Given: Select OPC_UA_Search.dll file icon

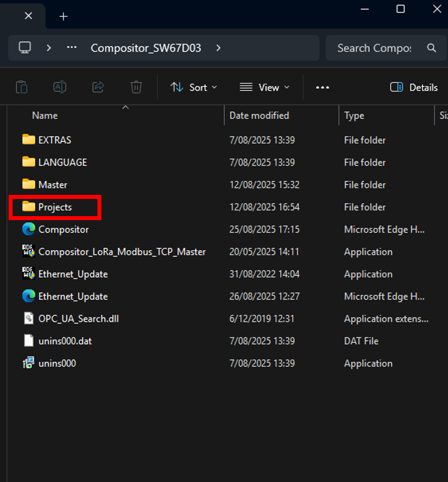Looking at the screenshot, I should [28, 318].
